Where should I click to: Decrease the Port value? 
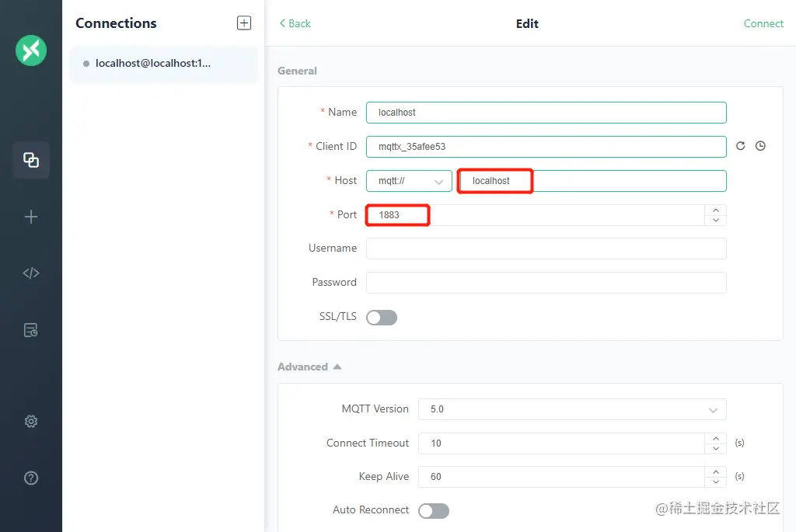(x=716, y=220)
